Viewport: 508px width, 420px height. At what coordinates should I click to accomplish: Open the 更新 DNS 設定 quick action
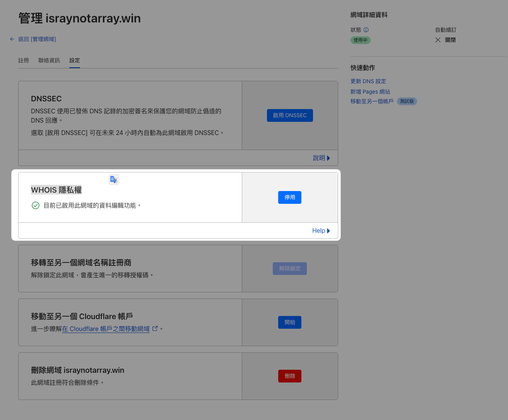click(368, 81)
